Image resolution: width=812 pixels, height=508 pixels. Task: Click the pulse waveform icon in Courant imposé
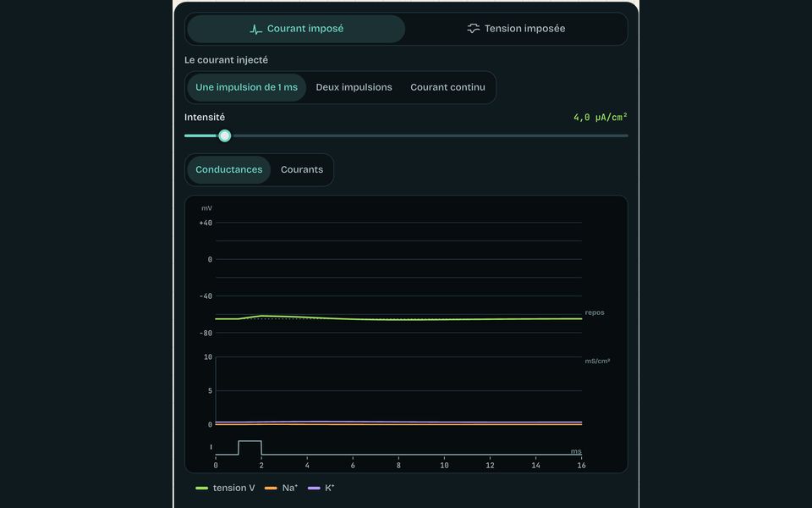(255, 29)
